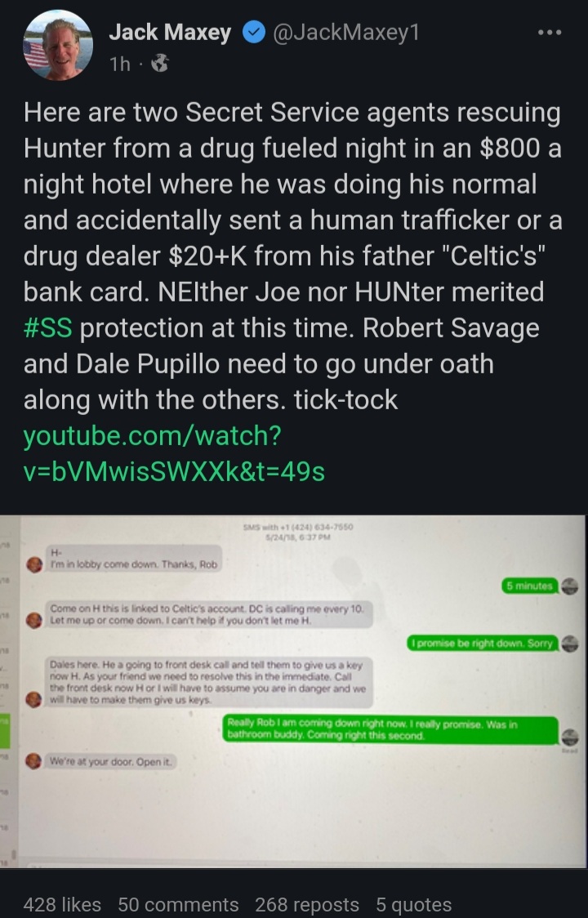Open the attached SMS screenshot image
The width and height of the screenshot is (588, 918).
coord(294,692)
